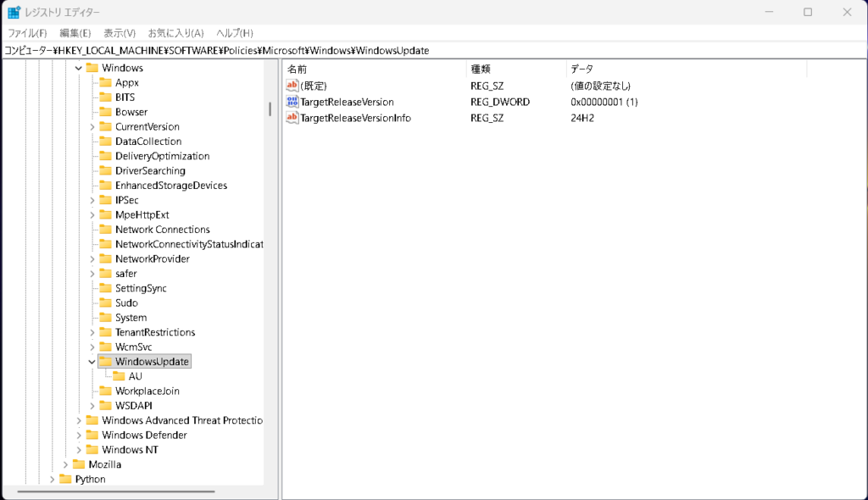Click the TargetReleaseVersionInfo string value icon
Viewport: 868px width, 500px height.
pos(292,118)
